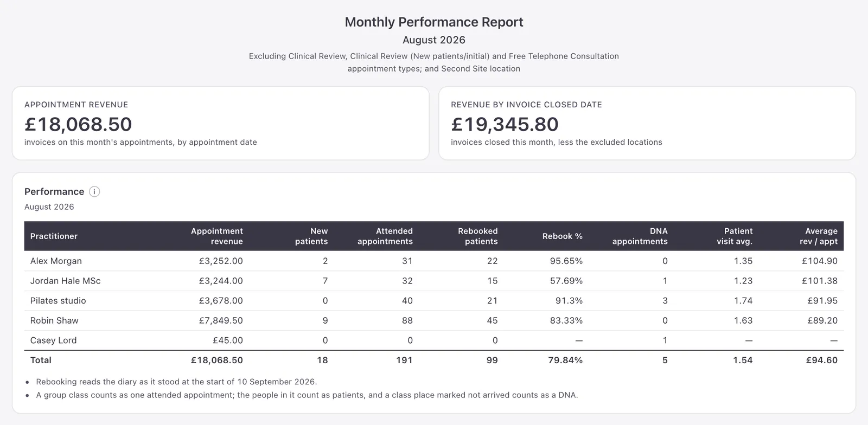
Task: Click Robin Shaw's £7,849.50 revenue cell
Action: (x=221, y=320)
